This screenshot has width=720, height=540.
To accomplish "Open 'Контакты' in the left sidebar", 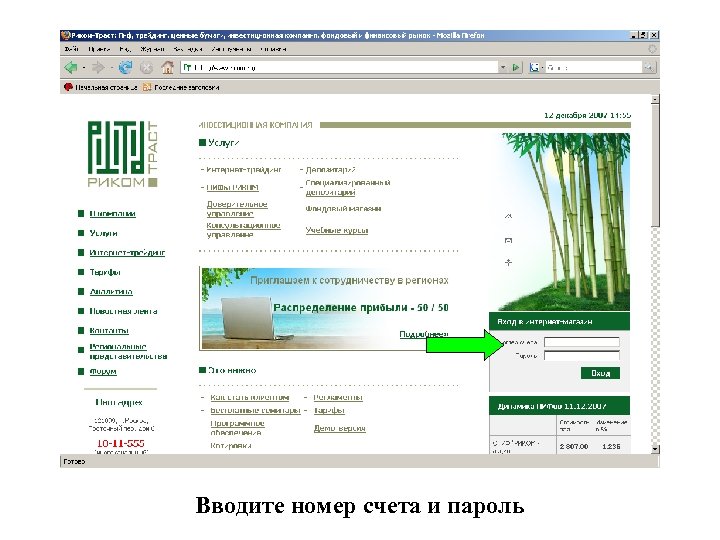I will click(x=109, y=331).
